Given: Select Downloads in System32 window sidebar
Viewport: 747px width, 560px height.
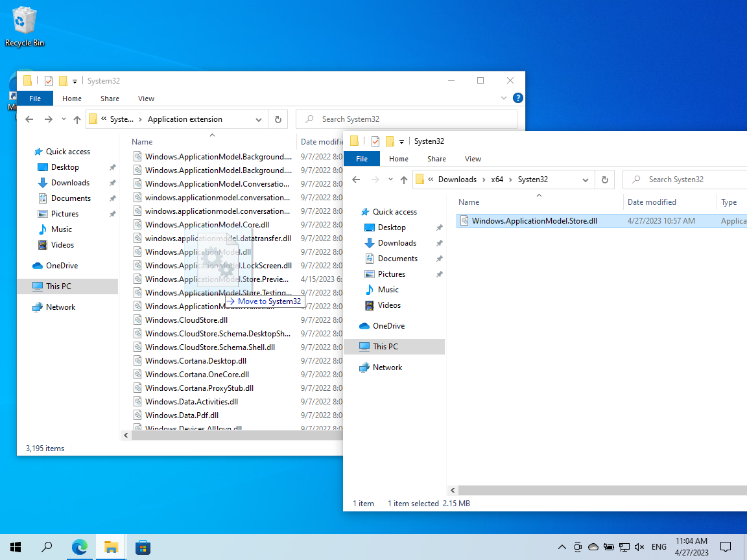Looking at the screenshot, I should (x=70, y=183).
